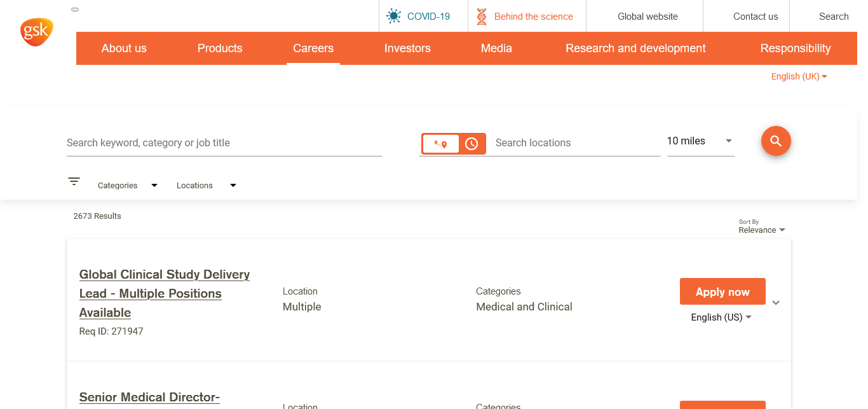Change Sort By Relevance option
Screen dimensions: 868x409
(x=761, y=230)
